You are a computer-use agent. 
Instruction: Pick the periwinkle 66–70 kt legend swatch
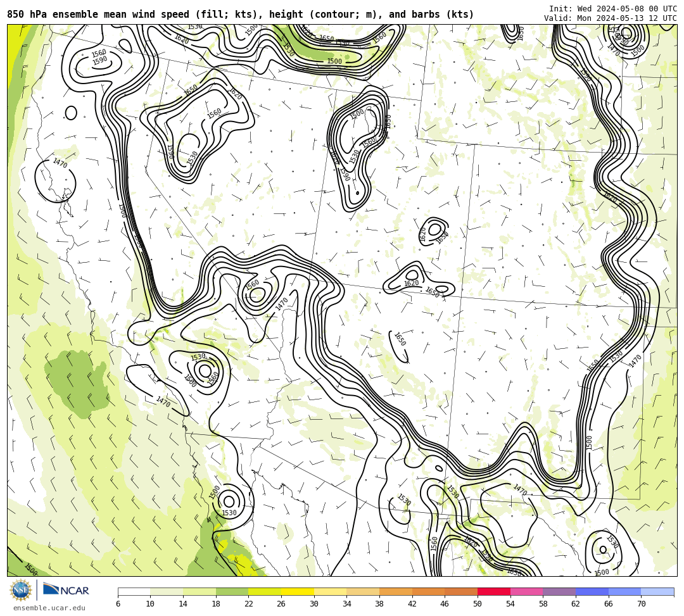tap(624, 591)
